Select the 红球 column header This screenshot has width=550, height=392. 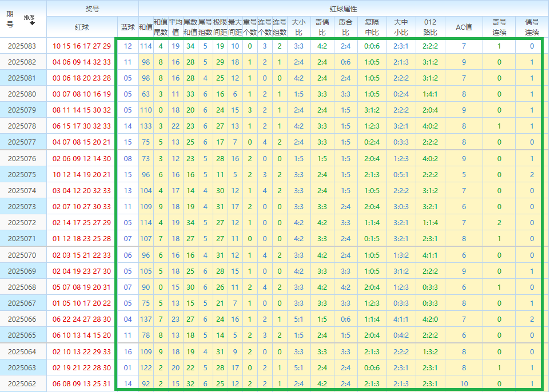pos(82,27)
